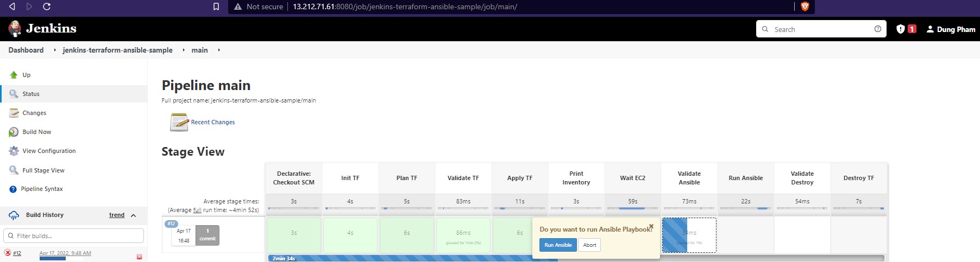Open build #12 link

17,253
